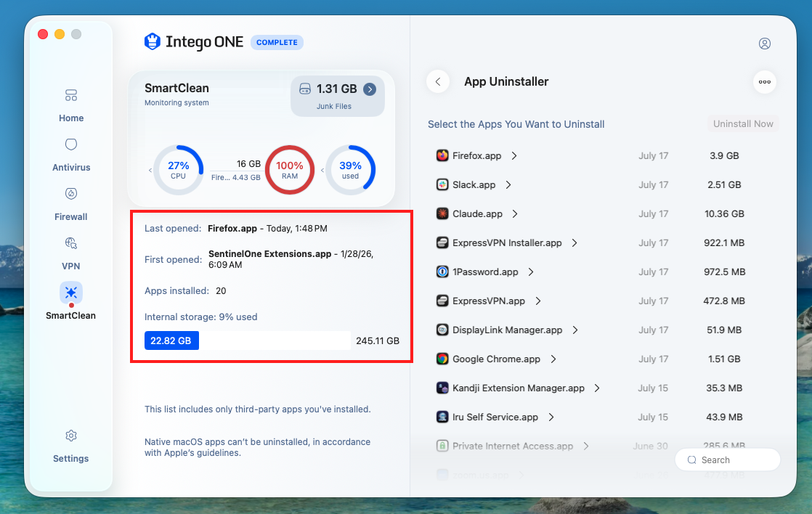Select the Claude.app icon
The image size is (812, 514).
tap(442, 213)
